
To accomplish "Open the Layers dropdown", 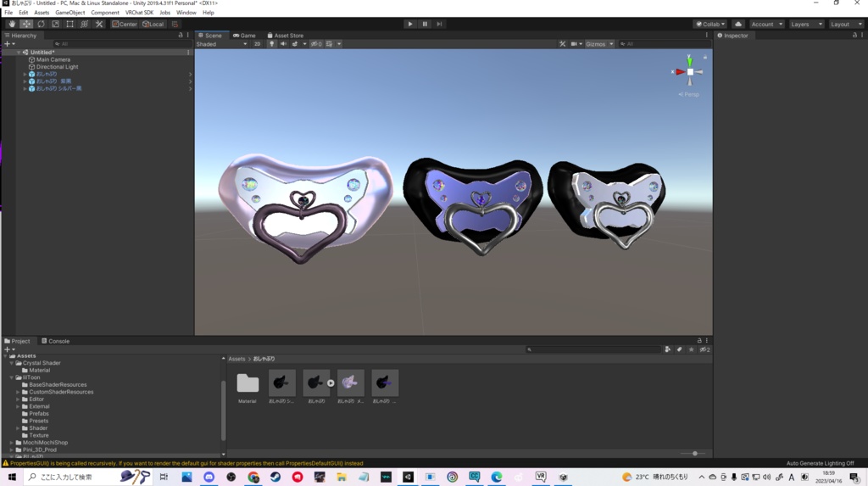I will [806, 24].
